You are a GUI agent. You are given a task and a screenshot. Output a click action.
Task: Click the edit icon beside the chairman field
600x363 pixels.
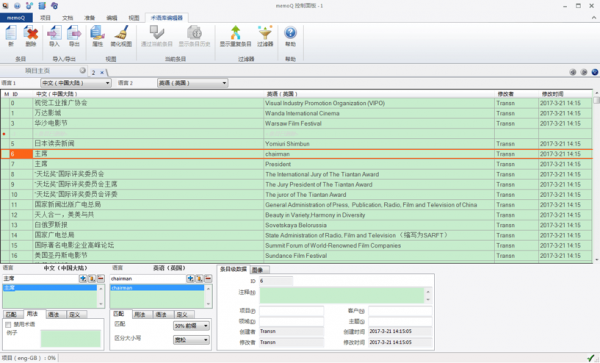point(199,278)
